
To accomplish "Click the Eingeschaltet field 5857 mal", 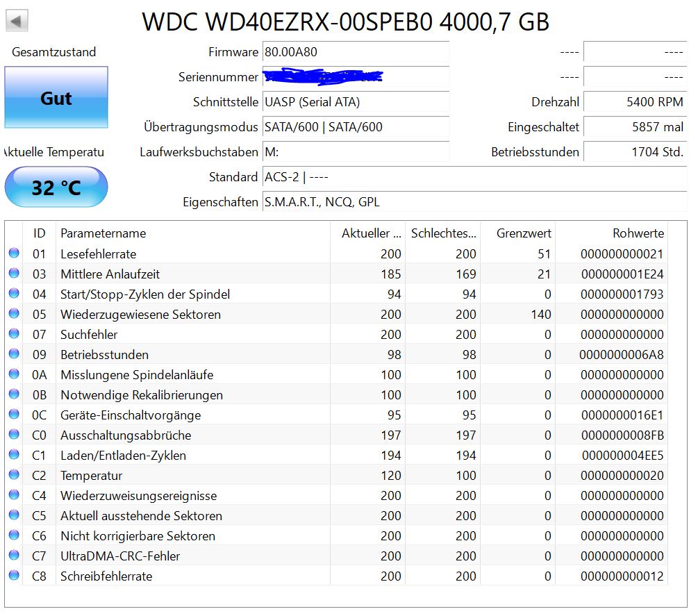I will click(x=635, y=127).
